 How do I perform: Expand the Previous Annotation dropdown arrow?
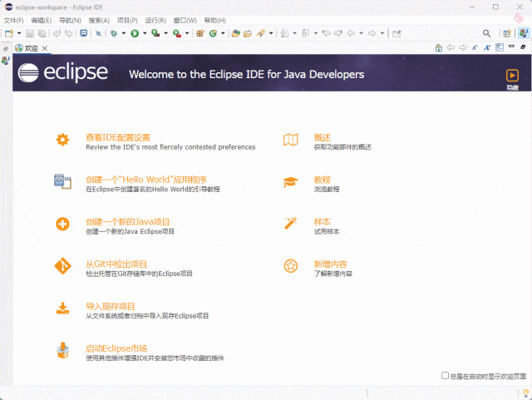click(316, 33)
